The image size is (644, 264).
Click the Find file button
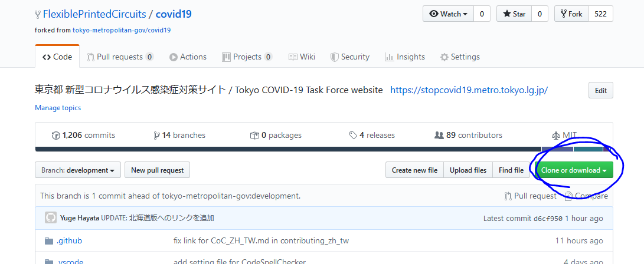(x=511, y=170)
